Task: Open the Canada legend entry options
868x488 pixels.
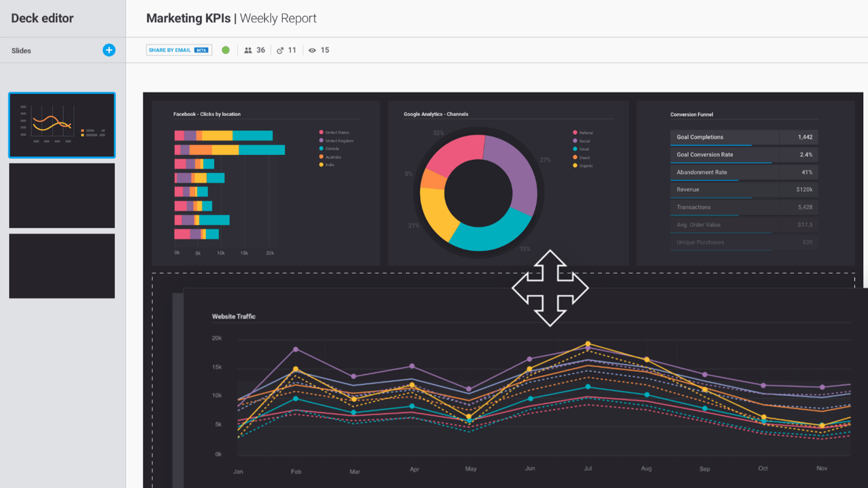Action: tap(332, 149)
